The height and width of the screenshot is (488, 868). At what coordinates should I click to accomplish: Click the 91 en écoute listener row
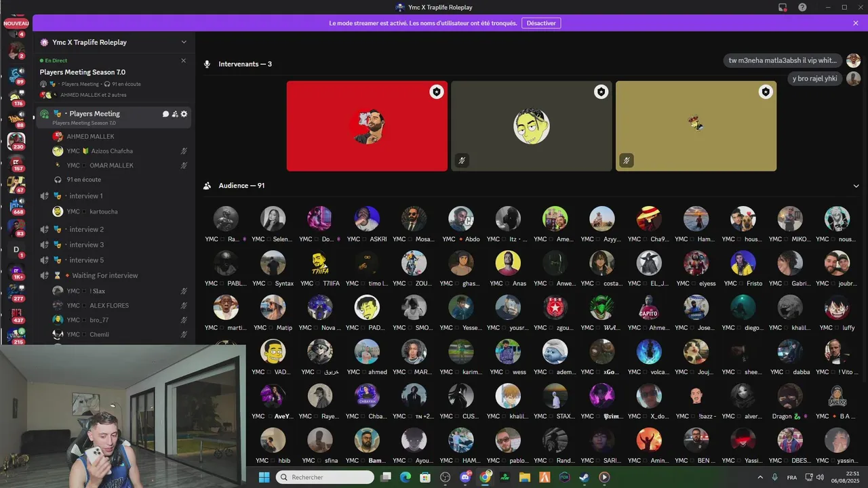[x=120, y=180]
